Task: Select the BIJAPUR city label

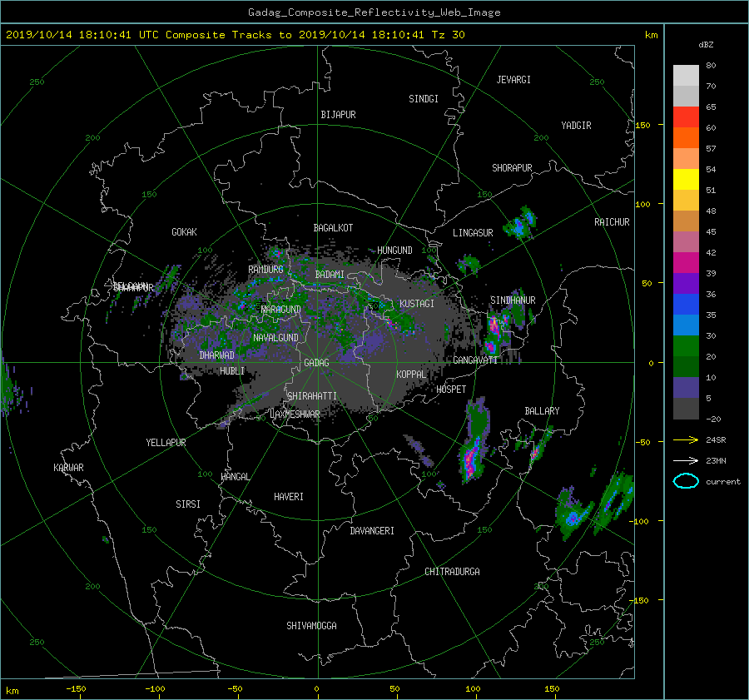Action: [338, 115]
